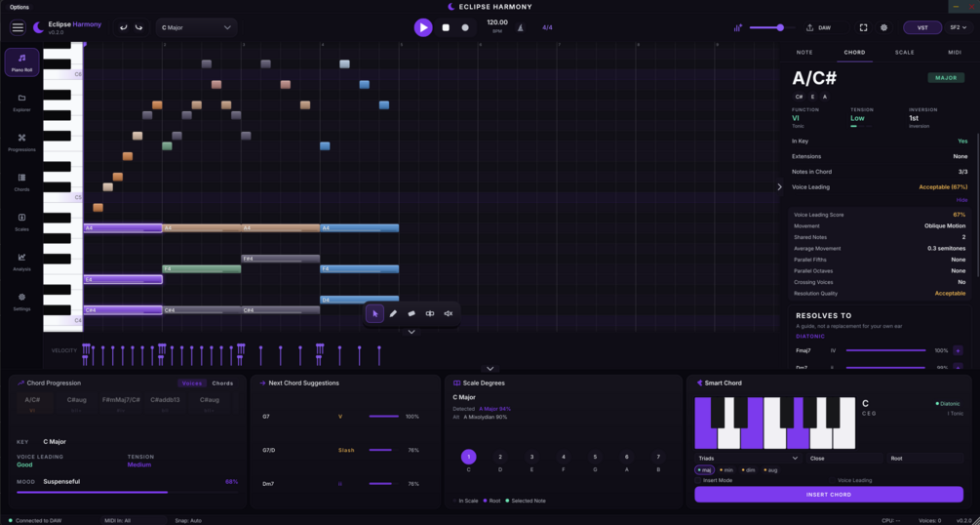Export to DAW button
Screen dimensions: 980x525
pyautogui.click(x=826, y=27)
